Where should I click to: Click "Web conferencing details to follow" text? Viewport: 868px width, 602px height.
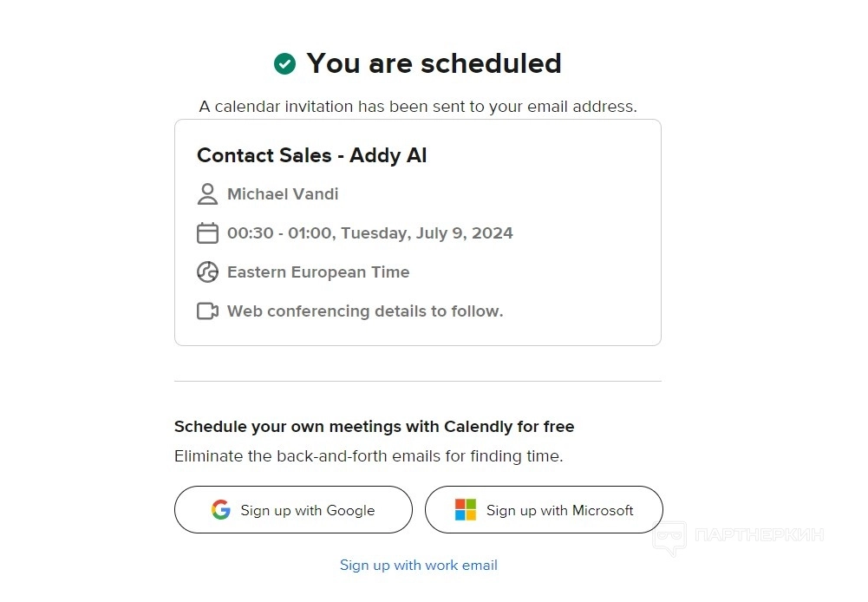[365, 311]
